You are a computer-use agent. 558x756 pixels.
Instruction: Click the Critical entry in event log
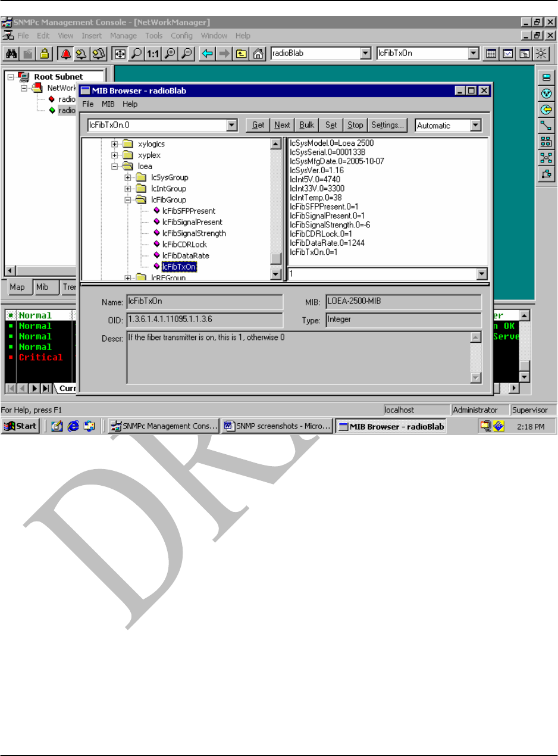[40, 357]
